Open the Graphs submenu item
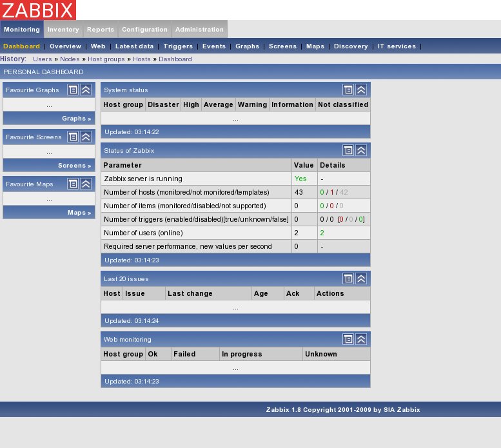Screen dimensions: 501x448 tap(248, 46)
